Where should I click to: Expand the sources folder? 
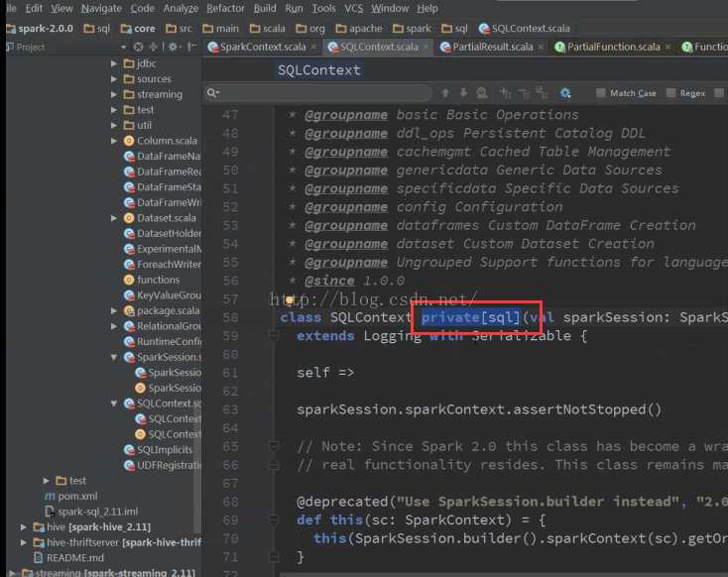tap(114, 79)
